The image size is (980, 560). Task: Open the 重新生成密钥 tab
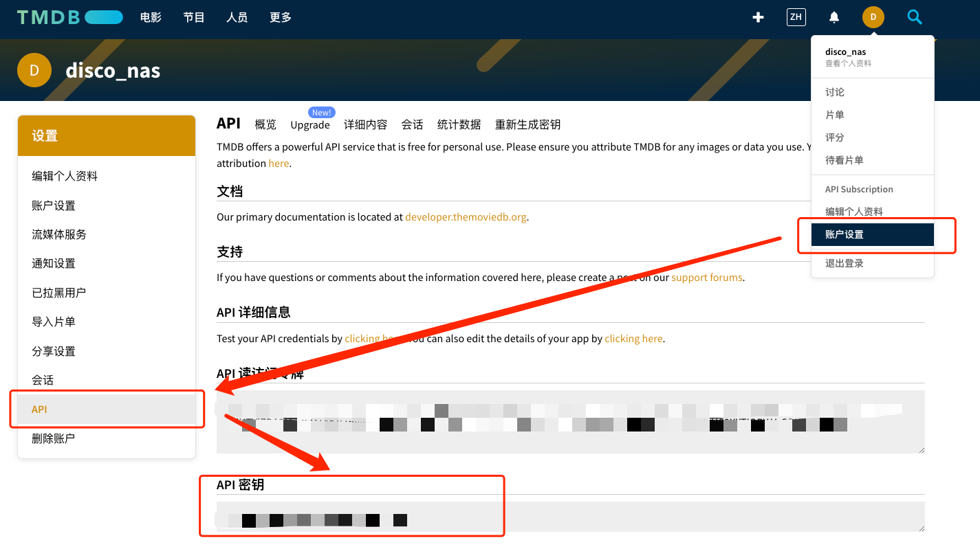[x=527, y=124]
